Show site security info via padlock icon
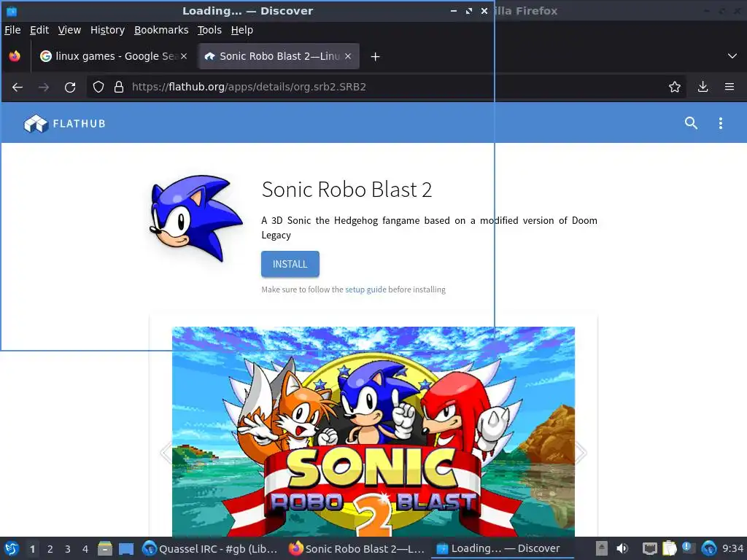The image size is (747, 560). click(x=119, y=87)
